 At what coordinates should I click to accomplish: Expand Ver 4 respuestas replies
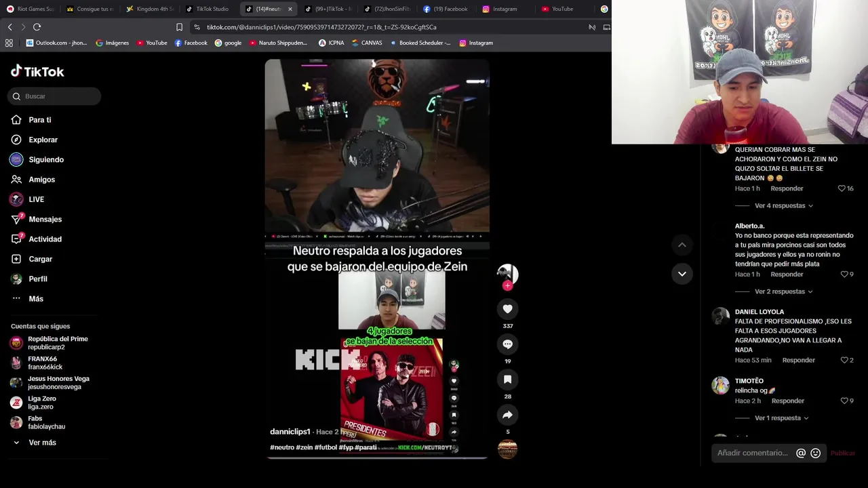(784, 205)
